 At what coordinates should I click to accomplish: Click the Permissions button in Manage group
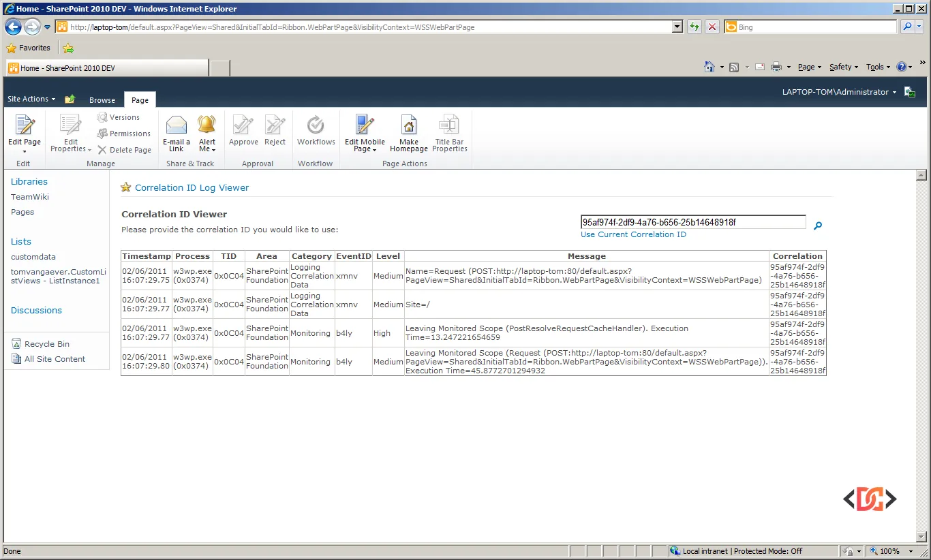pyautogui.click(x=129, y=134)
